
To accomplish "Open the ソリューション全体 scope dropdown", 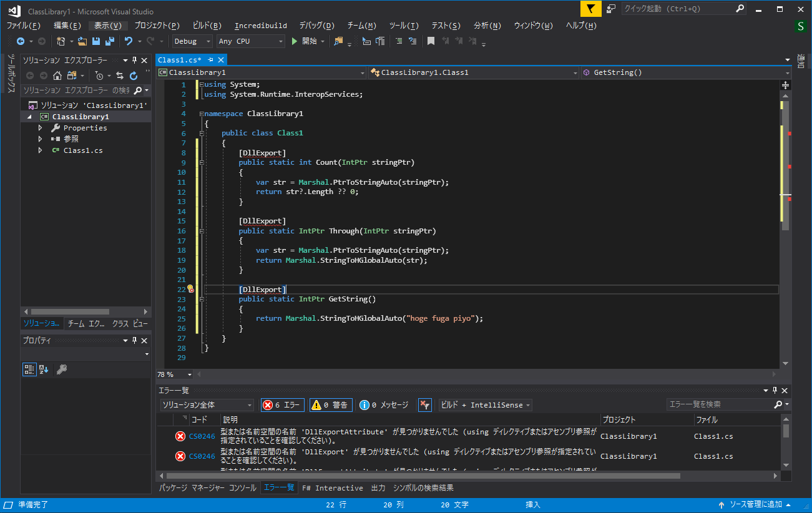I will 206,404.
